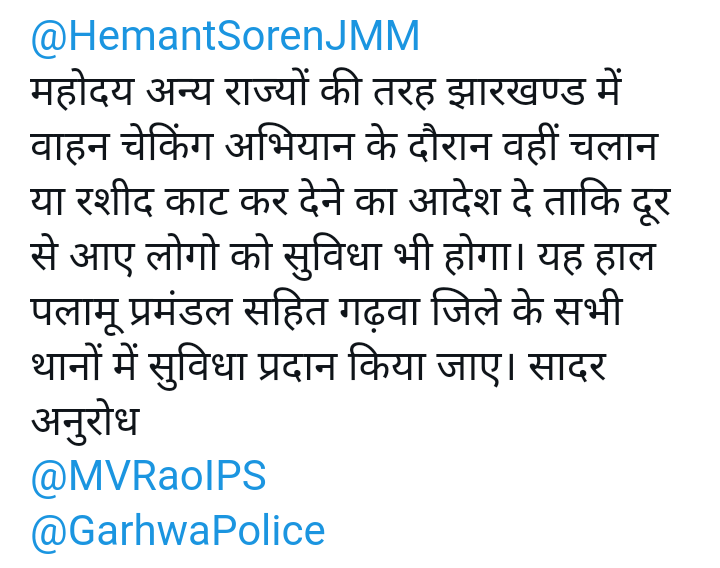
Task: Click the word चलान at line end
Action: (613, 147)
